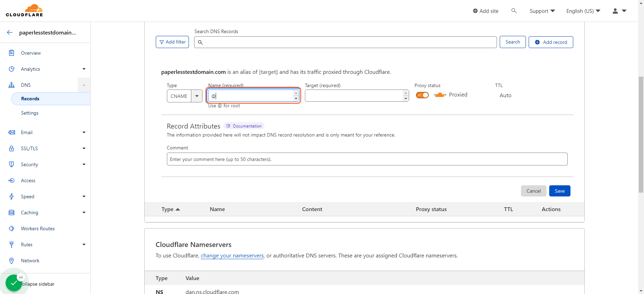Collapse the DNS sidebar section

[x=84, y=85]
